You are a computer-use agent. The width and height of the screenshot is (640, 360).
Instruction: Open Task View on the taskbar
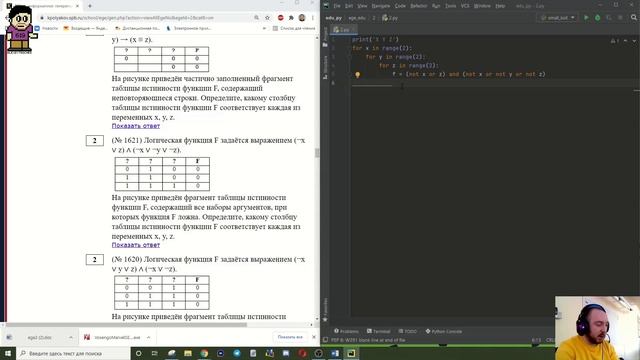pos(155,353)
